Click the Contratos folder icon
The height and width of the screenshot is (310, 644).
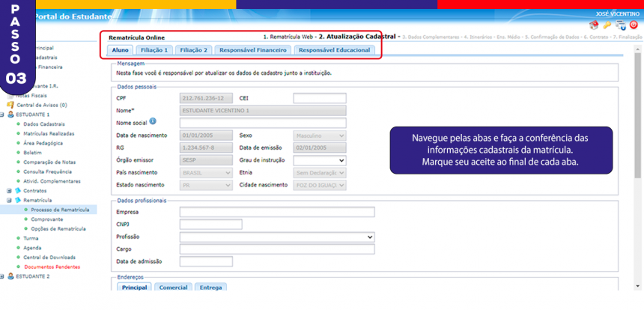click(x=18, y=191)
